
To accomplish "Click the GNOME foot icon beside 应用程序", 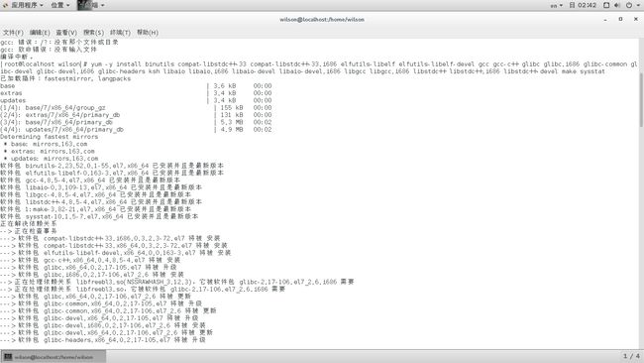I will click(5, 5).
